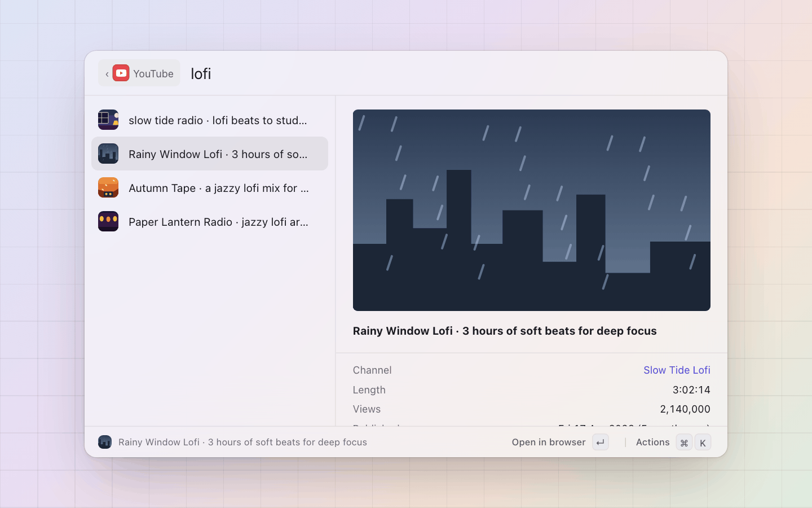
Task: Select the Paper Lantern Radio result
Action: [x=210, y=221]
